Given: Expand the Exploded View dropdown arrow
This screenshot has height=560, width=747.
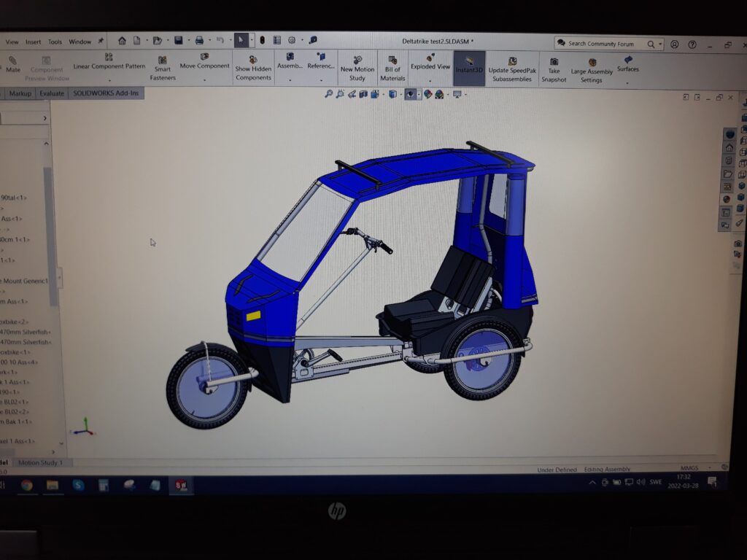Looking at the screenshot, I should click(430, 79).
